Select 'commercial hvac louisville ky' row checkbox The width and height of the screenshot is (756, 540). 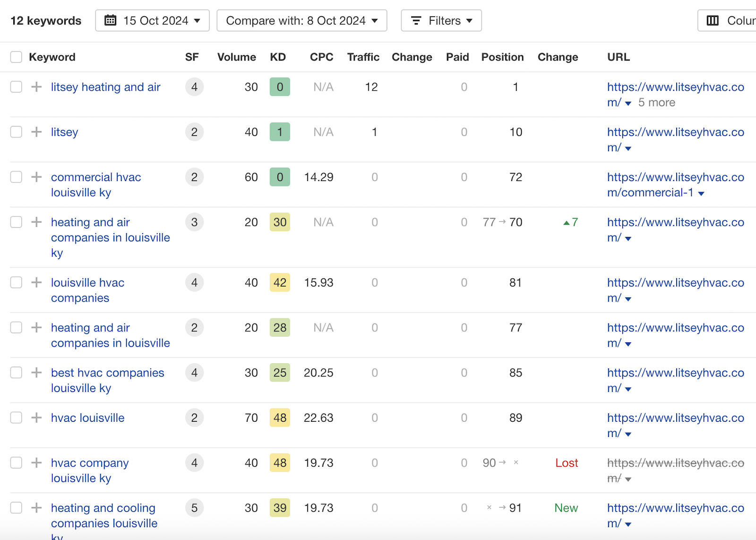click(x=16, y=177)
